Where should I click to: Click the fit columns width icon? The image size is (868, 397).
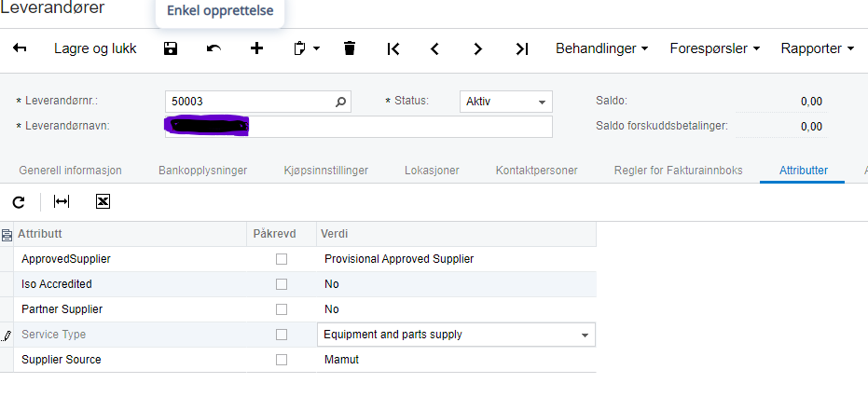click(x=62, y=201)
